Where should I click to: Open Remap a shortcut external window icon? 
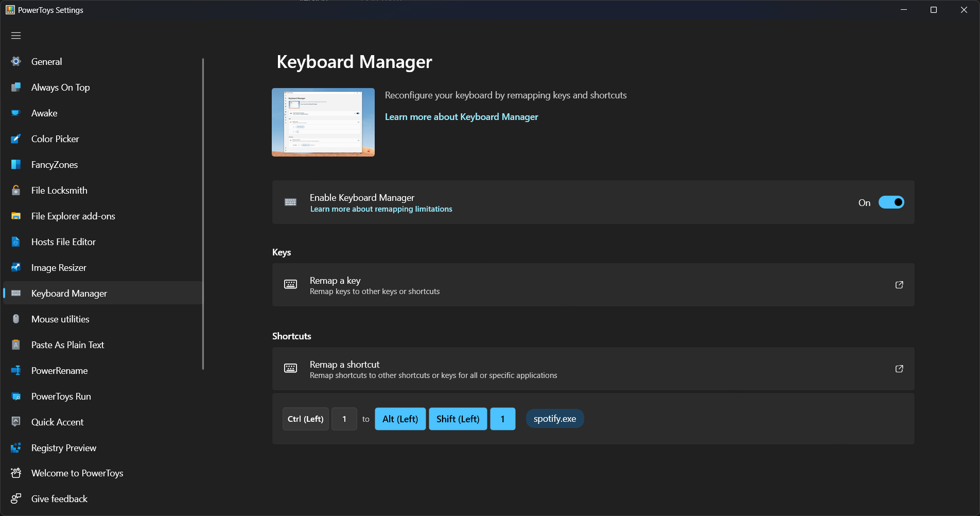click(899, 369)
